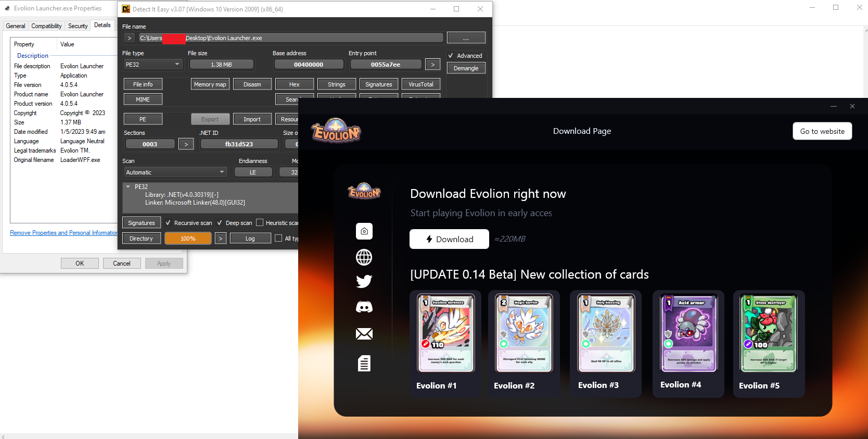Click the arrow beside Sections count 0003

[x=186, y=144]
